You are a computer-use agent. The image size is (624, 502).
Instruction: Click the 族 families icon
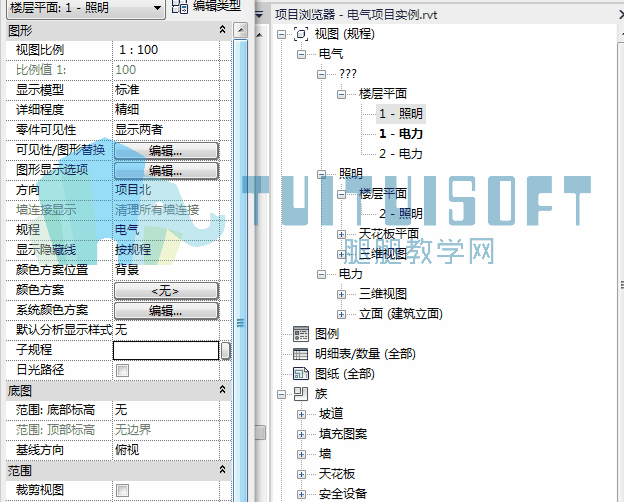point(301,394)
